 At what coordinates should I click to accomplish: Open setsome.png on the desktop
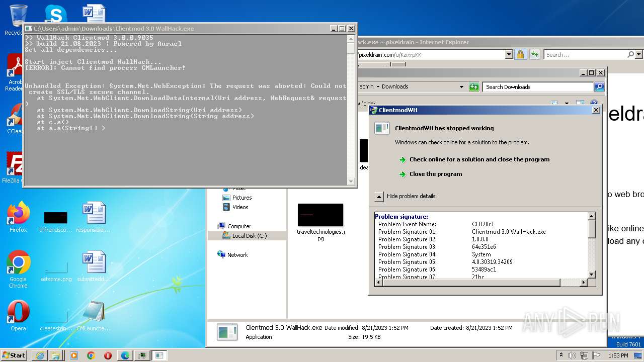pyautogui.click(x=55, y=271)
